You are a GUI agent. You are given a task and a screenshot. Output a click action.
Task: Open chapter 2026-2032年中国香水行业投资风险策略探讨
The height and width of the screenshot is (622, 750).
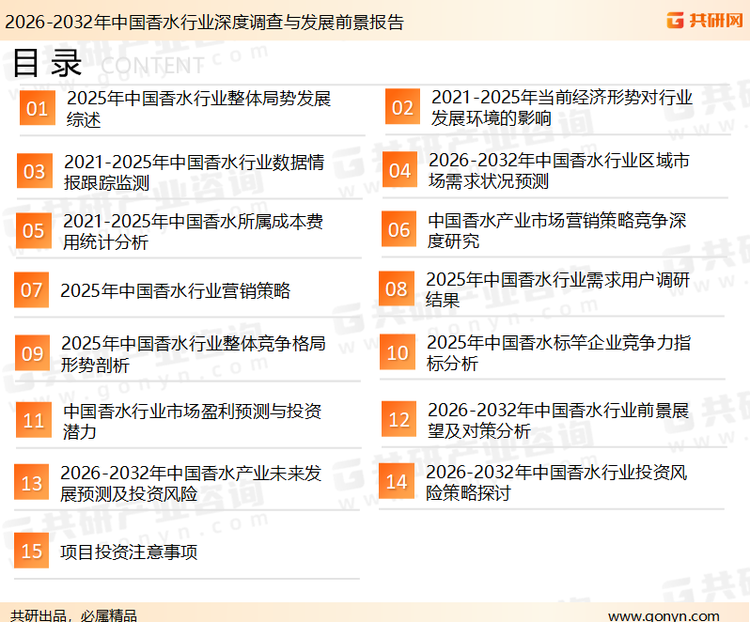pos(556,482)
